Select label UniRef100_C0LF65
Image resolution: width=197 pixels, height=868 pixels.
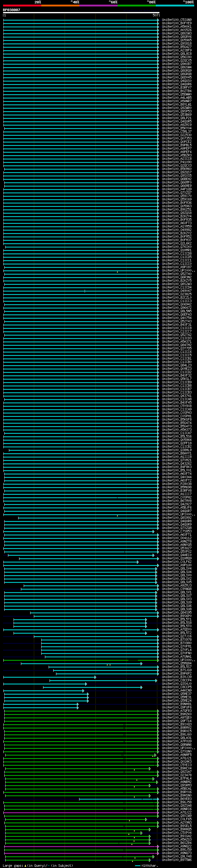[x=177, y=819]
